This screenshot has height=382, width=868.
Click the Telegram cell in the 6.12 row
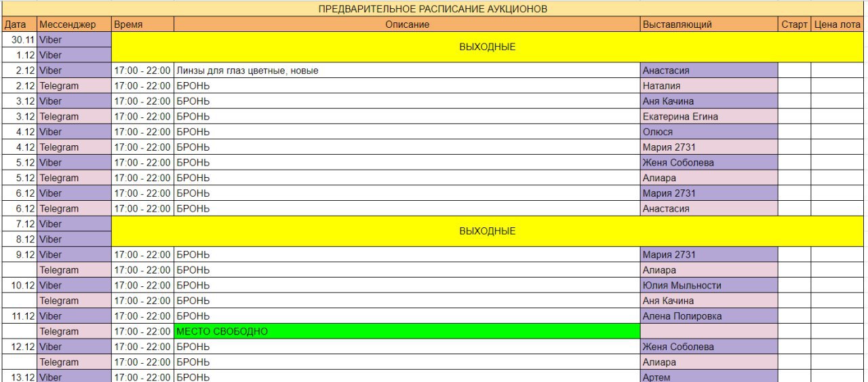[74, 209]
